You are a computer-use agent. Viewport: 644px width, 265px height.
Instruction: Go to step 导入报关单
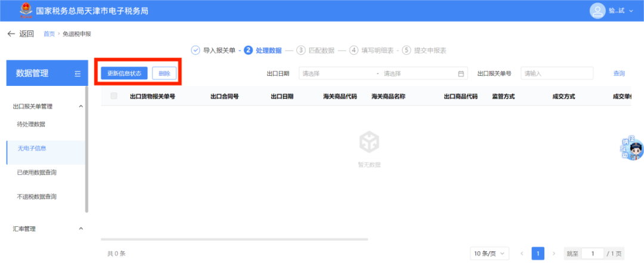[219, 51]
